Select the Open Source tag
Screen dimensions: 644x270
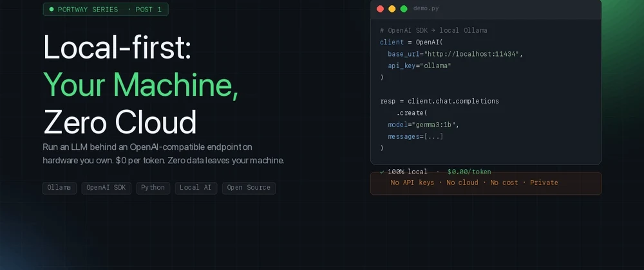pos(249,188)
